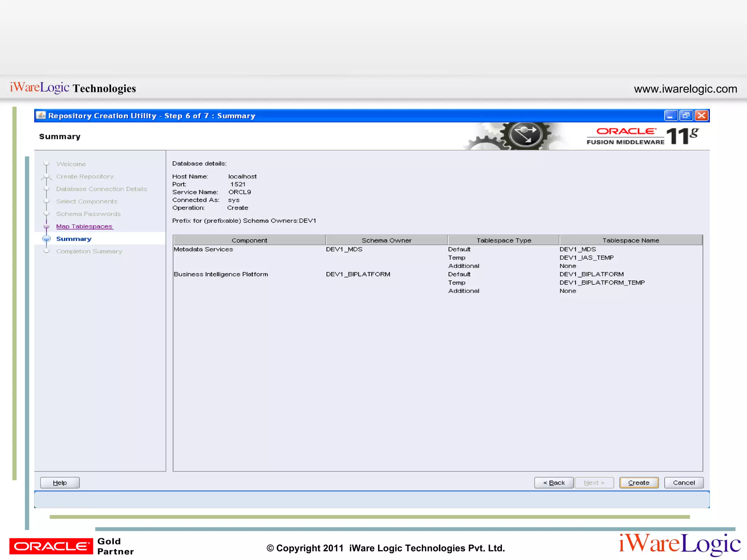Select the Metadata Services table row
The width and height of the screenshot is (747, 560).
coord(203,249)
